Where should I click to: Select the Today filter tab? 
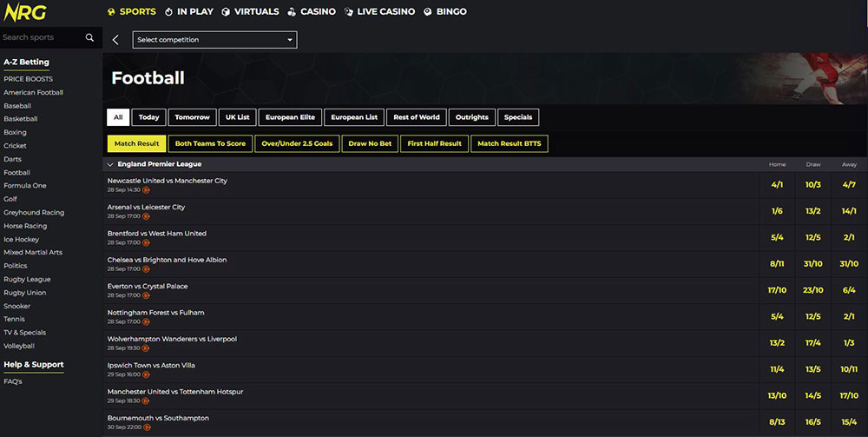click(x=149, y=117)
